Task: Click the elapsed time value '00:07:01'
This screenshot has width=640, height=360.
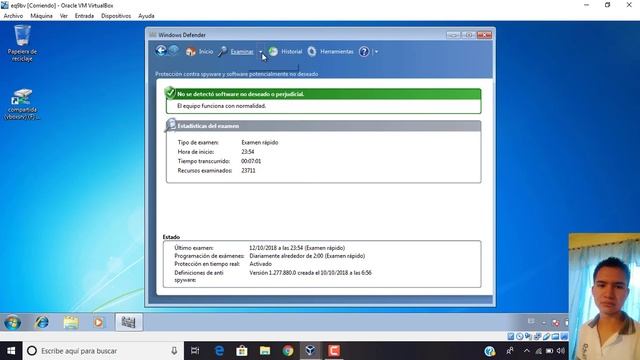Action: coord(251,161)
